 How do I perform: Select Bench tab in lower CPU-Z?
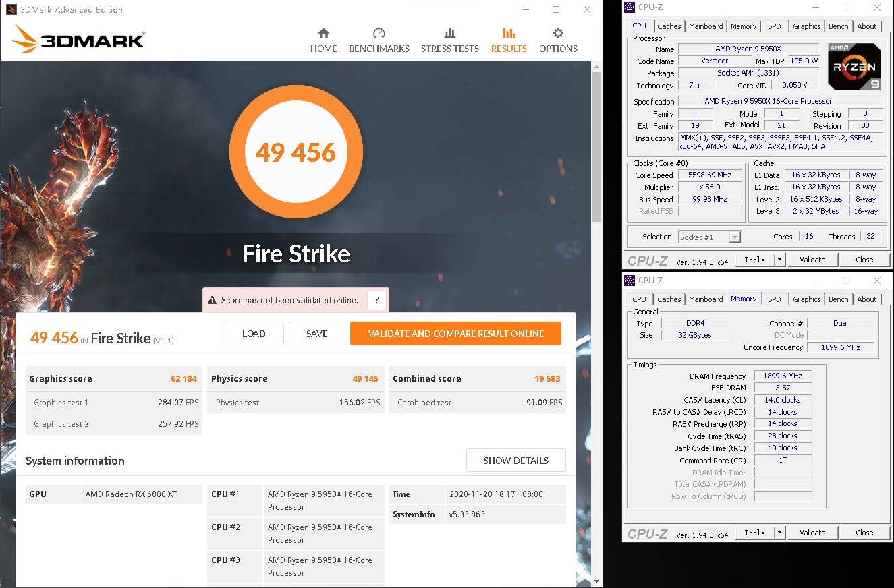coord(839,299)
